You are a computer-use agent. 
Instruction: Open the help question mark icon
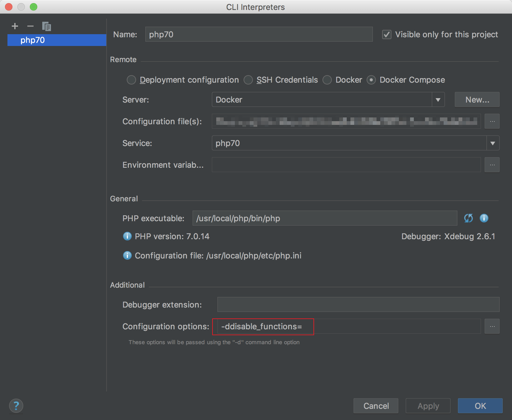pyautogui.click(x=16, y=406)
